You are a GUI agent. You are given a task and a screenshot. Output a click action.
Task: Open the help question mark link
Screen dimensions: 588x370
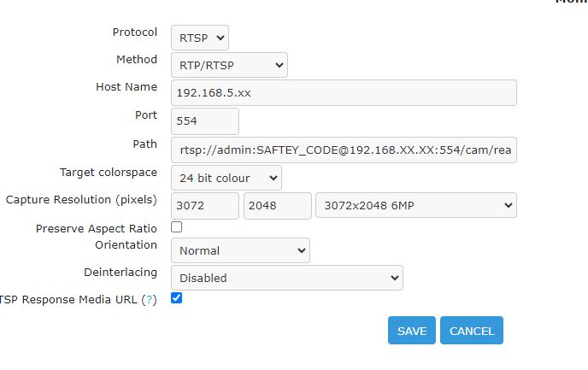[x=150, y=300]
